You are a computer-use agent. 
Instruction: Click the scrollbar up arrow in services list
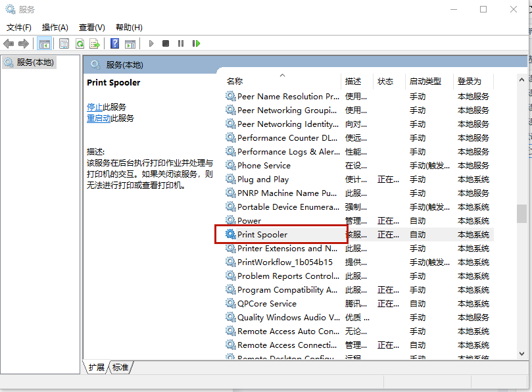[x=522, y=80]
